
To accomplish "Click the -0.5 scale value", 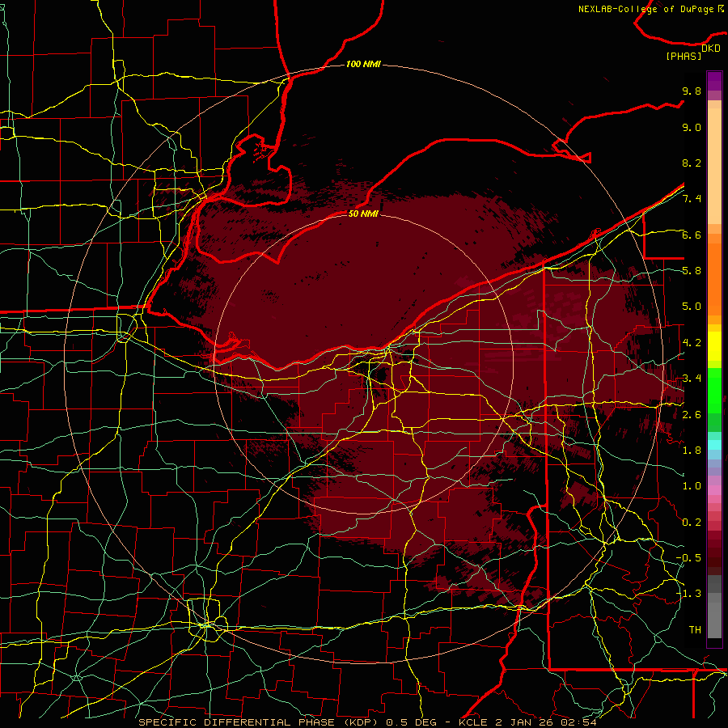I will point(688,557).
